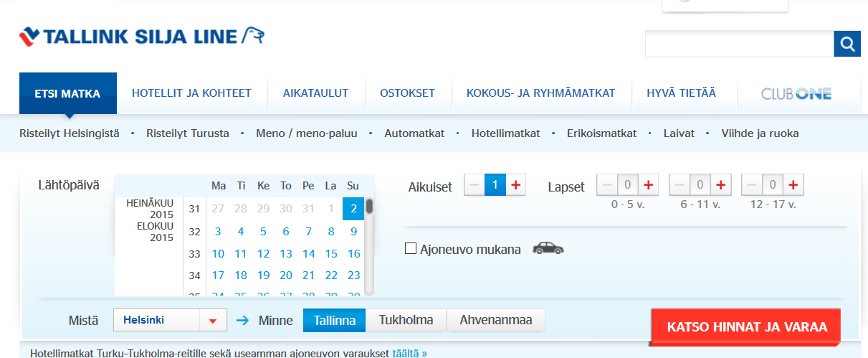Click the search input field

point(739,44)
